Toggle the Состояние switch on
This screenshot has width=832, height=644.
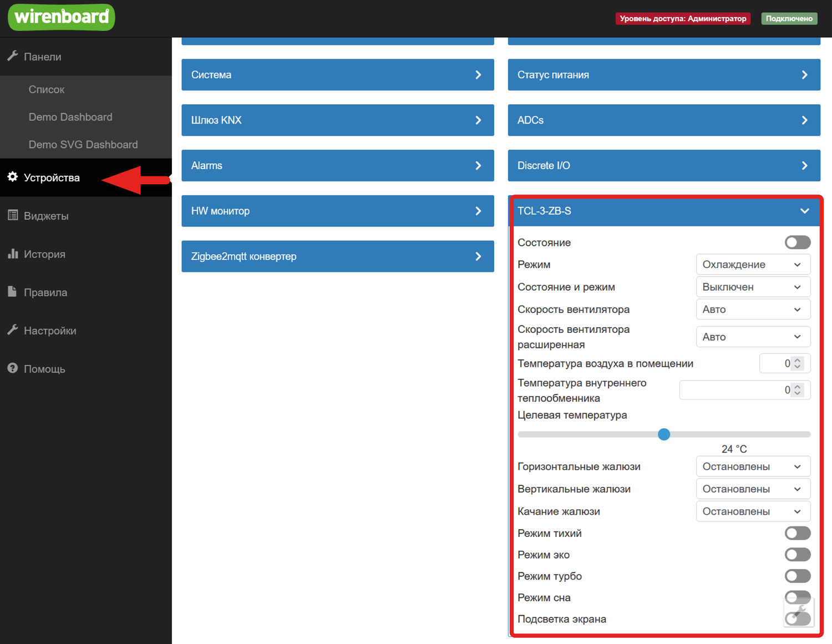click(797, 242)
